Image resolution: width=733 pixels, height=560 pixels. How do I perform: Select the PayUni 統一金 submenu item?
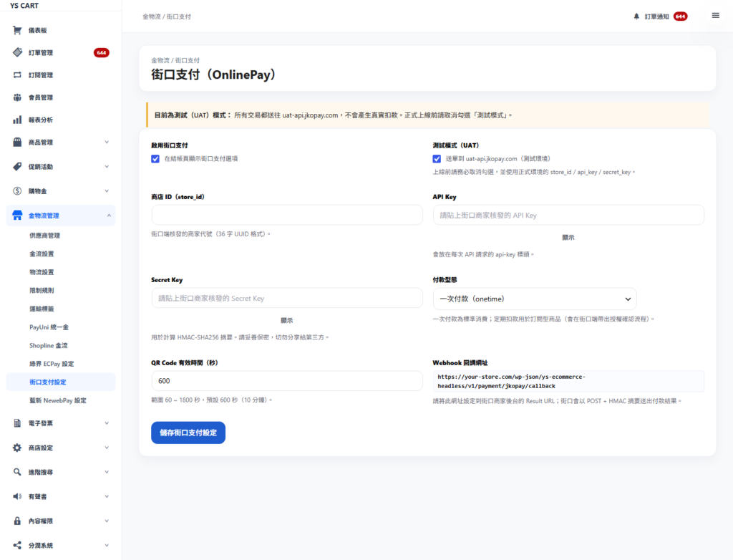click(x=49, y=327)
